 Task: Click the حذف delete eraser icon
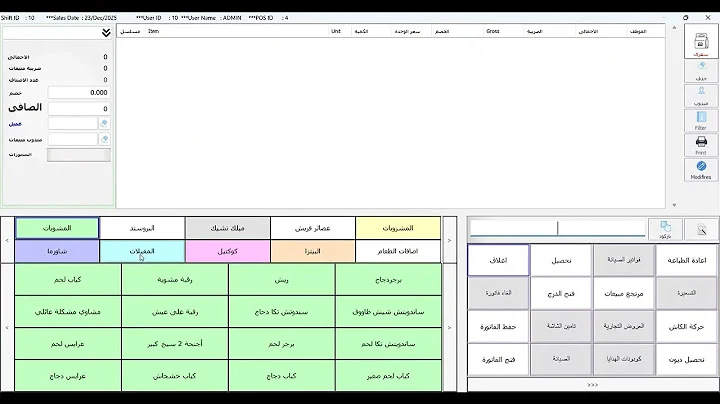(701, 71)
